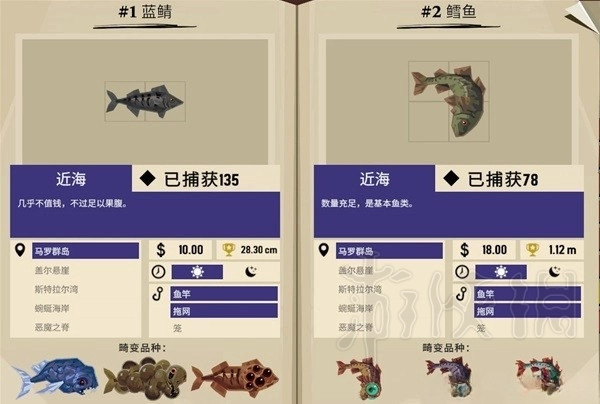
Task: Click the trophy icon beside 28.30 cm
Action: click(x=228, y=250)
